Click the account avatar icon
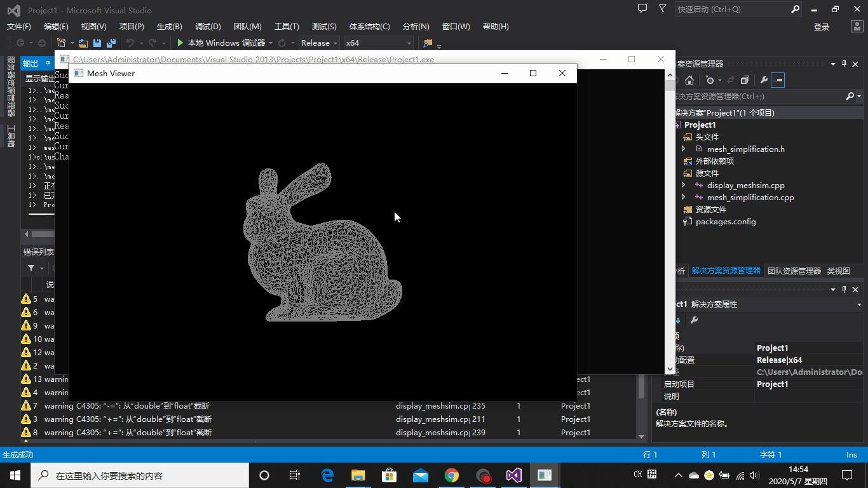Viewport: 868px width, 488px height. [857, 27]
